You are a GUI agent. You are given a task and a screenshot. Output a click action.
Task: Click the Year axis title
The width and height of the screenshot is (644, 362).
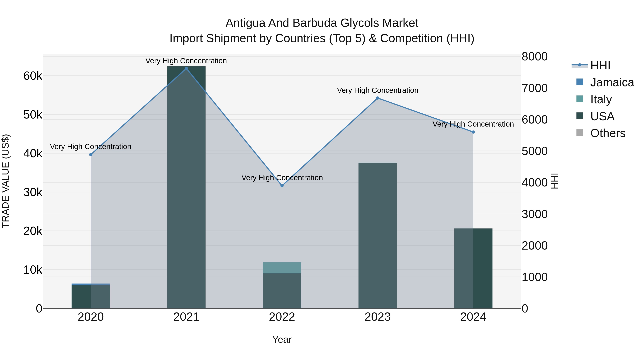[282, 339]
